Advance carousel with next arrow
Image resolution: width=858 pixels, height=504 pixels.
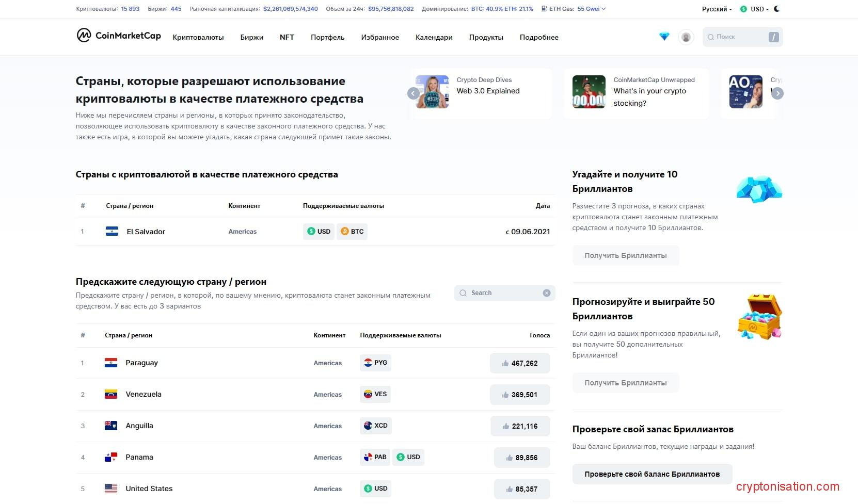click(777, 93)
